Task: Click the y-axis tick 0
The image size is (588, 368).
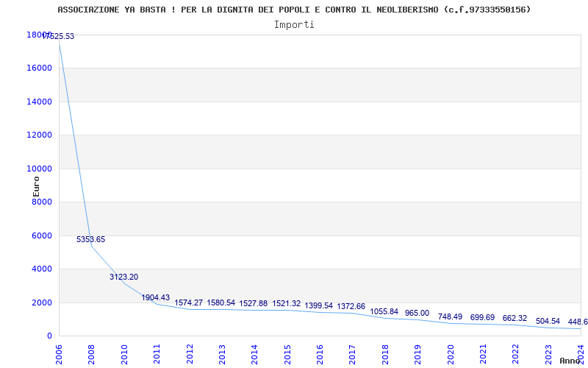Action: click(49, 336)
